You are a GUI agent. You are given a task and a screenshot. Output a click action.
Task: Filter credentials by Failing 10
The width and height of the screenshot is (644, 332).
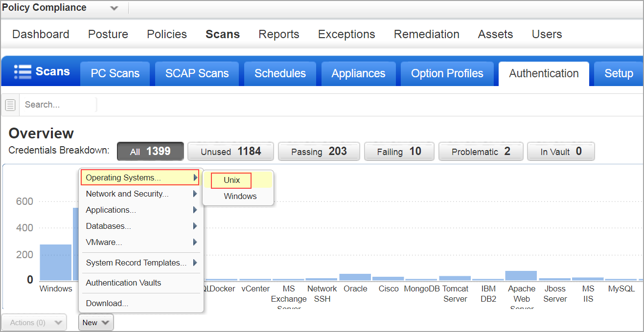tap(399, 152)
